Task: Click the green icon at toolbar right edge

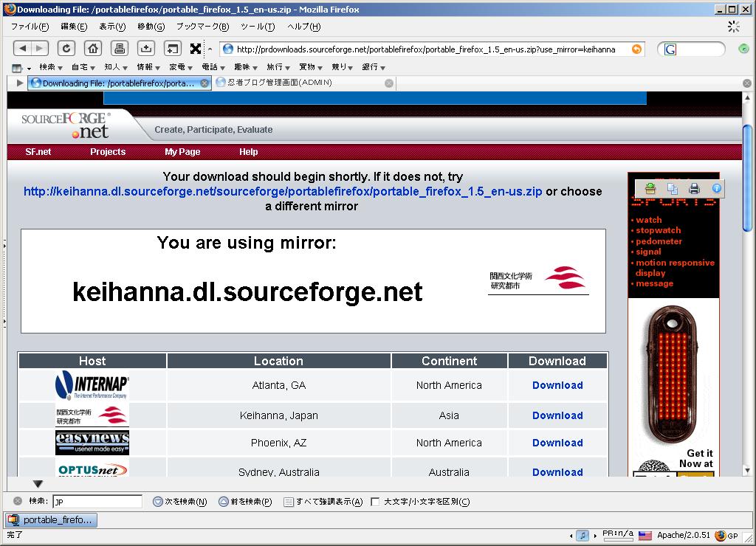Action: [743, 49]
